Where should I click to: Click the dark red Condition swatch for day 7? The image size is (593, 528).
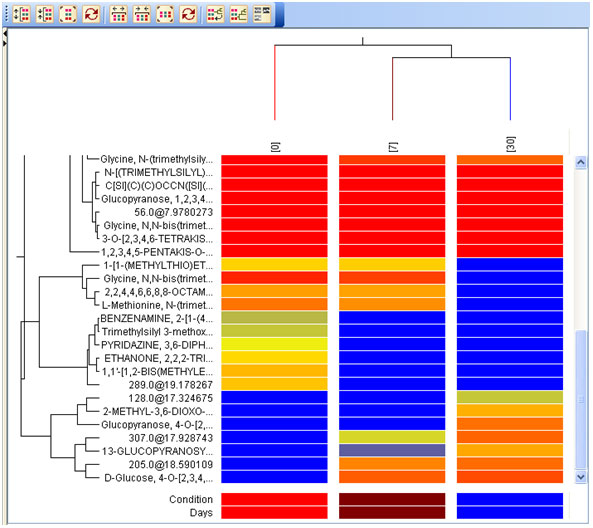tap(392, 499)
